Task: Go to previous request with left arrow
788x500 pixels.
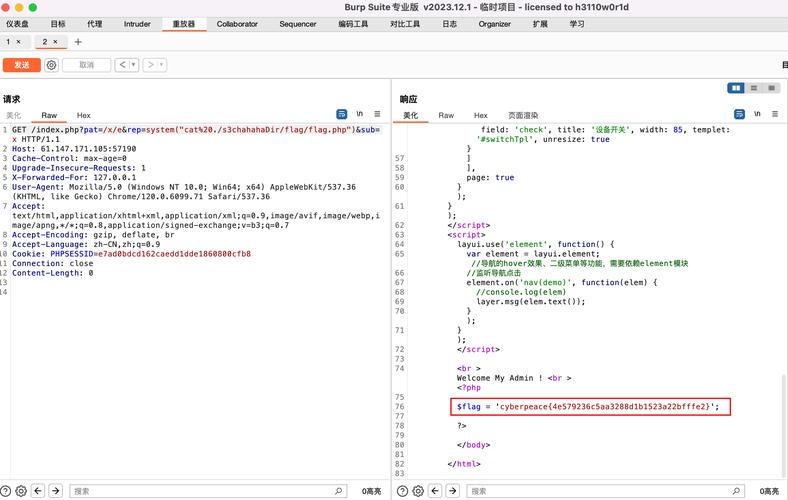Action: 123,65
